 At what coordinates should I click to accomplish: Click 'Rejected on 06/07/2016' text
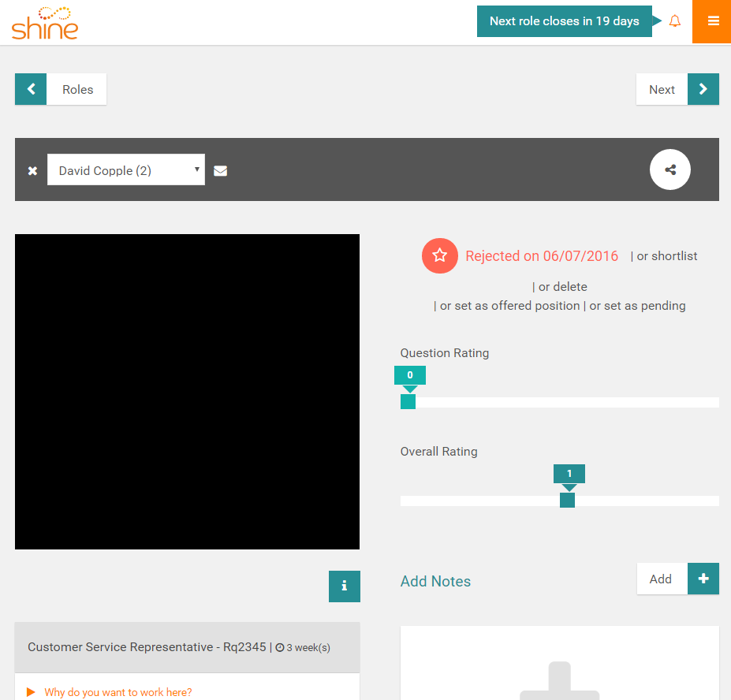click(x=542, y=256)
